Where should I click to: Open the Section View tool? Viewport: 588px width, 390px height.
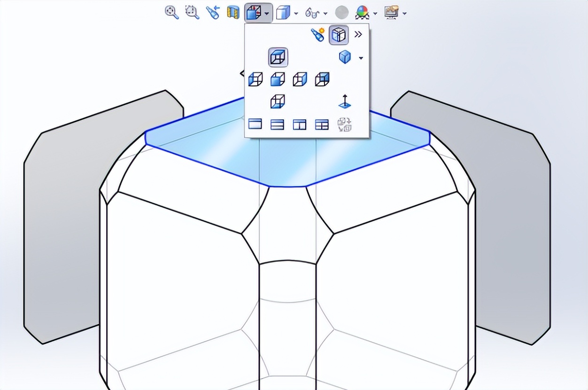tap(233, 13)
